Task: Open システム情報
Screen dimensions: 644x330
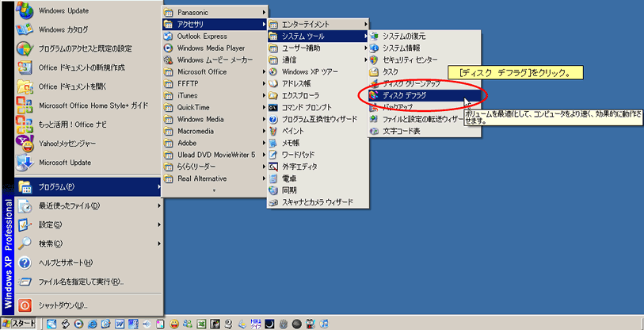Action: (x=425, y=48)
